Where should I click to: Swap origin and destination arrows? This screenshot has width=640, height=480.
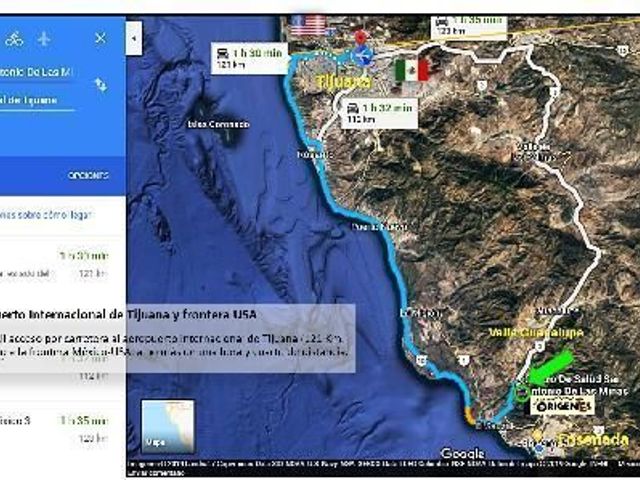(101, 85)
